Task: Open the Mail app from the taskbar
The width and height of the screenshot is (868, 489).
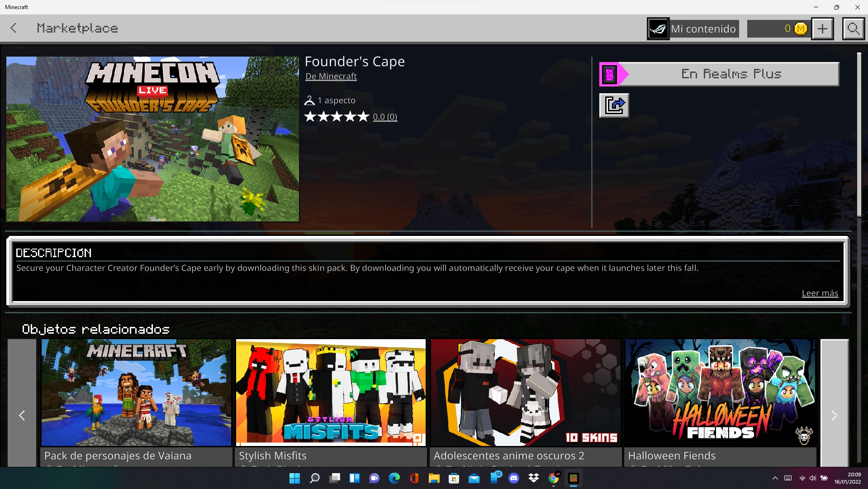Action: point(474,478)
